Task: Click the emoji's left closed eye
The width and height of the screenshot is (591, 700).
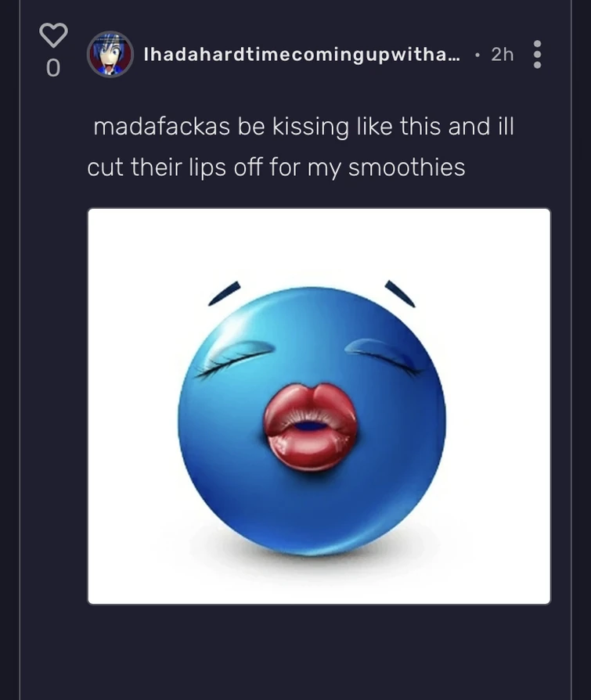Action: (235, 357)
